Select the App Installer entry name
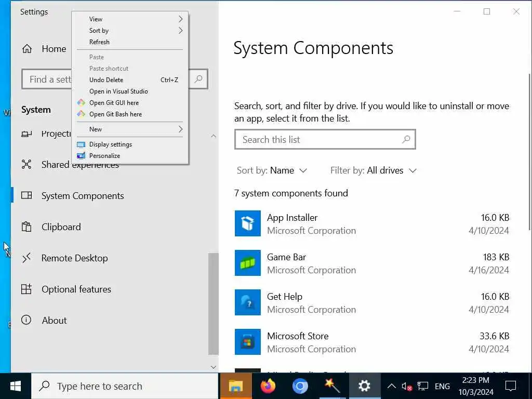532x399 pixels. (x=292, y=218)
